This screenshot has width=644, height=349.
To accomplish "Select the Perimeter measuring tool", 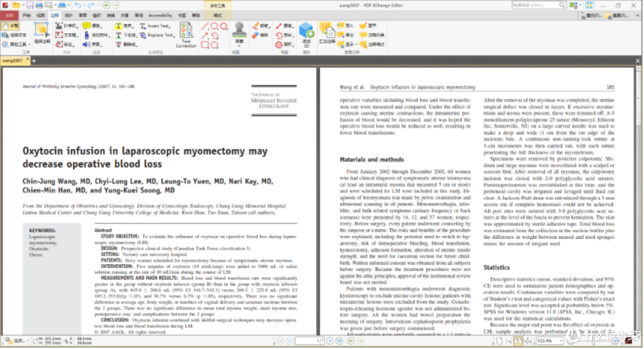I will coord(284,35).
